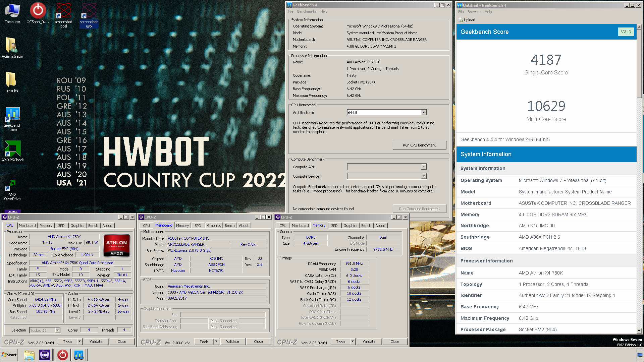The width and height of the screenshot is (644, 362).
Task: Open Benchmarks menu in Geekbench 4
Action: (x=307, y=11)
